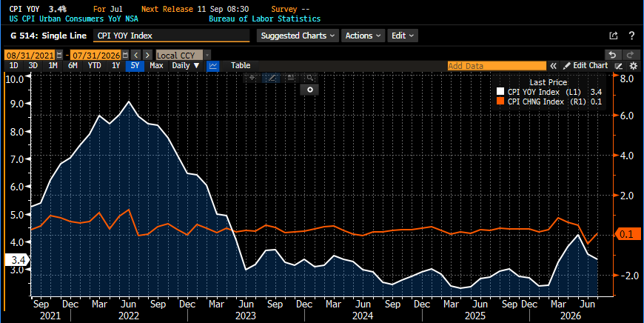
Task: Click the orange 0.1 right axis value tag
Action: point(627,234)
